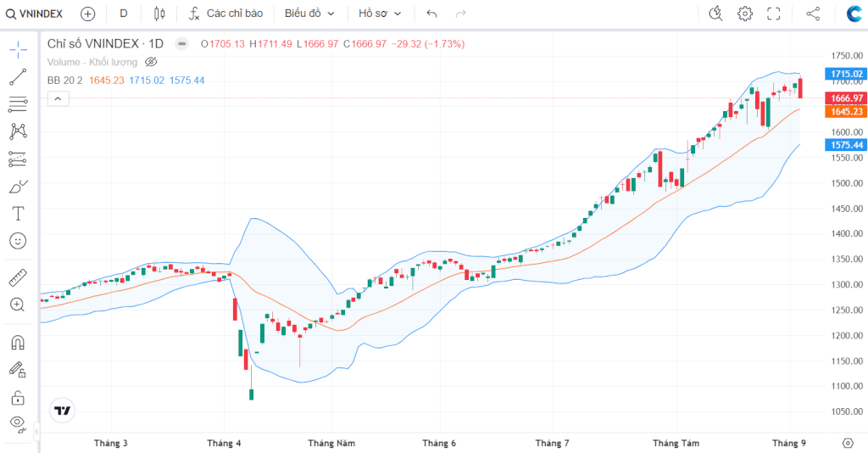Screen dimensions: 868x453
Task: Select the XABCD pattern tool
Action: 18,131
